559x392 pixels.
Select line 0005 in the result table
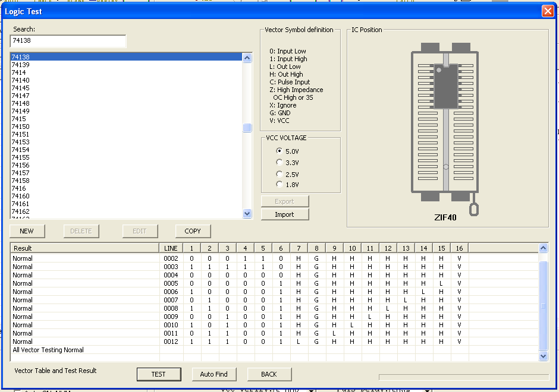tap(275, 283)
